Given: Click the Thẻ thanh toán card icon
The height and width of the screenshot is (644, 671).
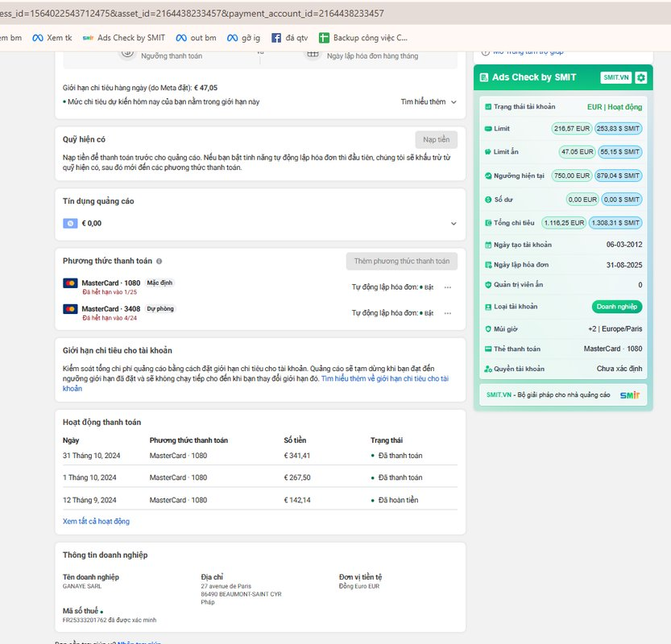Looking at the screenshot, I should (x=488, y=349).
